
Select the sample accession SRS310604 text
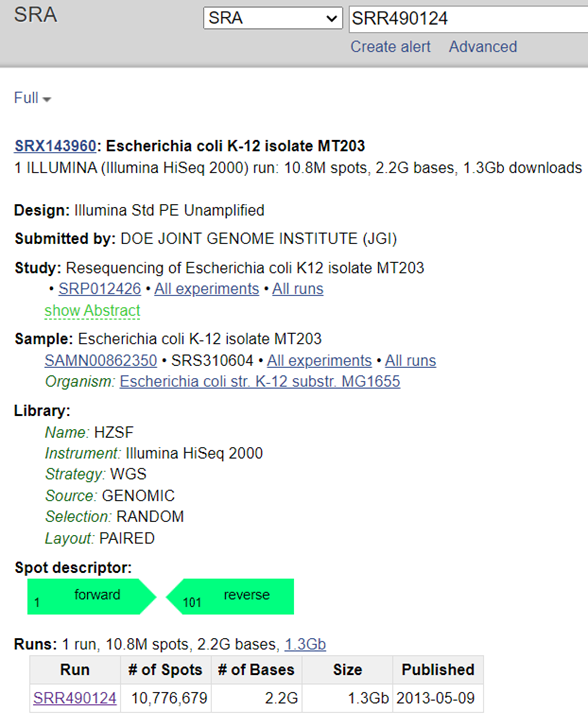(x=212, y=361)
